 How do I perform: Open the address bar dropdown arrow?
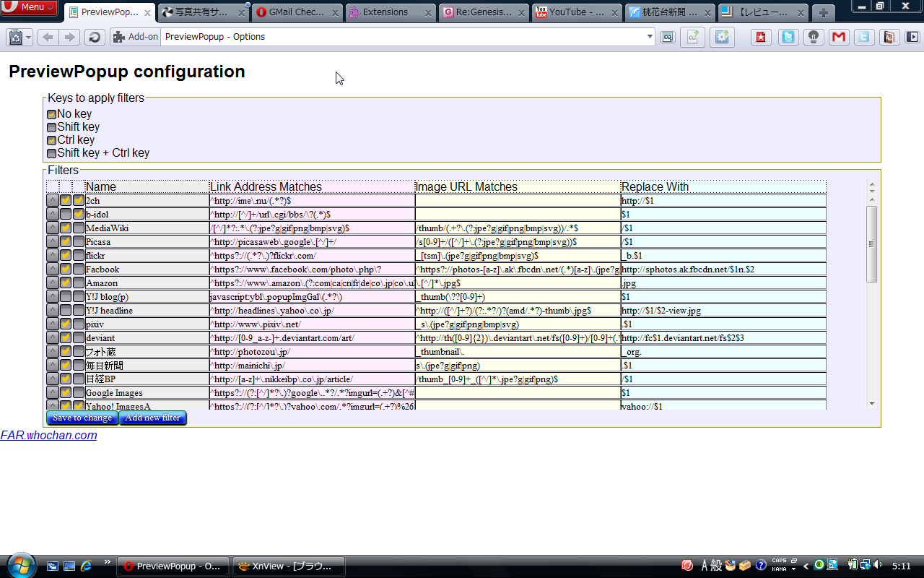point(650,37)
